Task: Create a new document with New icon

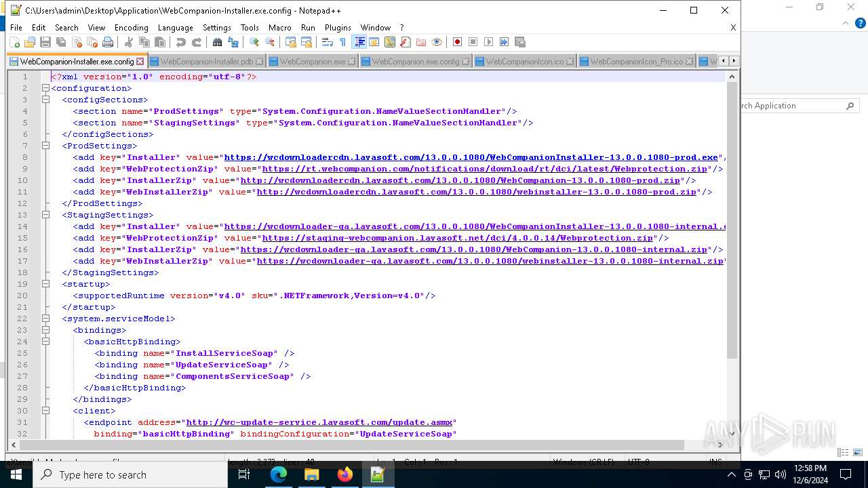Action: pyautogui.click(x=15, y=42)
